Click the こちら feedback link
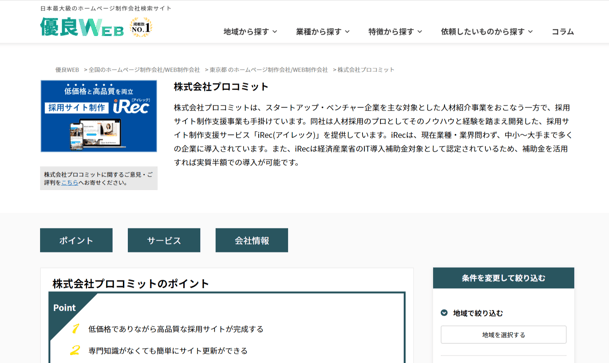 70,182
